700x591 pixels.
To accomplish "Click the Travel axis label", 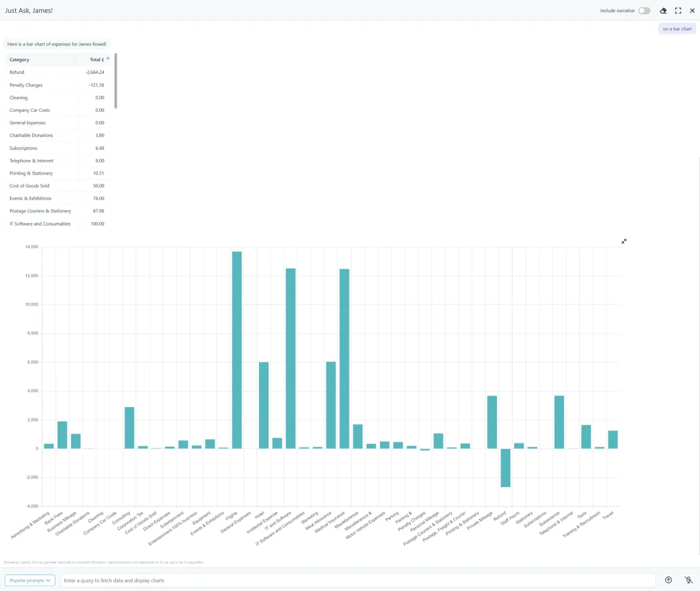I will pyautogui.click(x=608, y=515).
